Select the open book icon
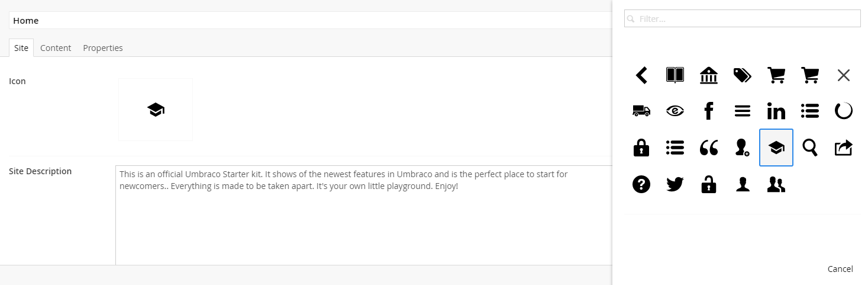The height and width of the screenshot is (285, 868). pos(675,75)
